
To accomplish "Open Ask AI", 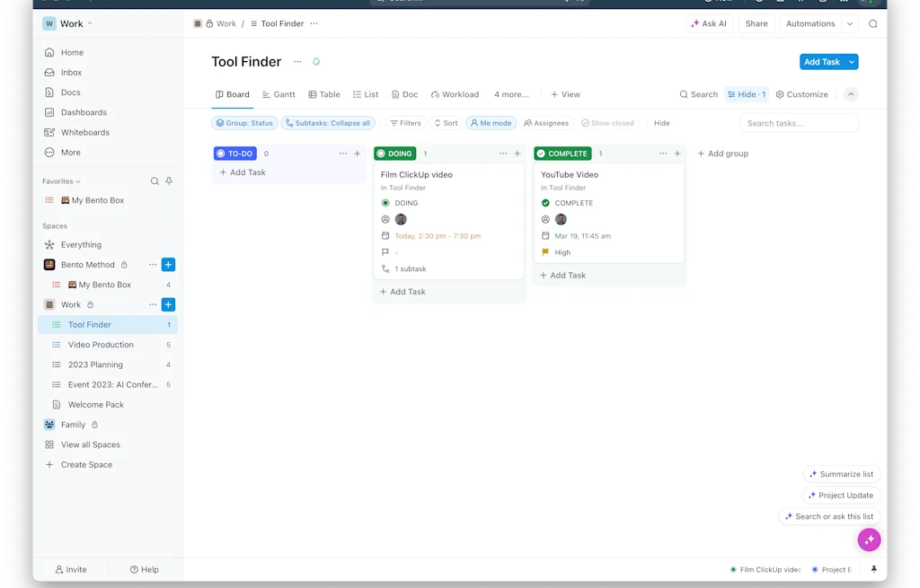I will [710, 23].
